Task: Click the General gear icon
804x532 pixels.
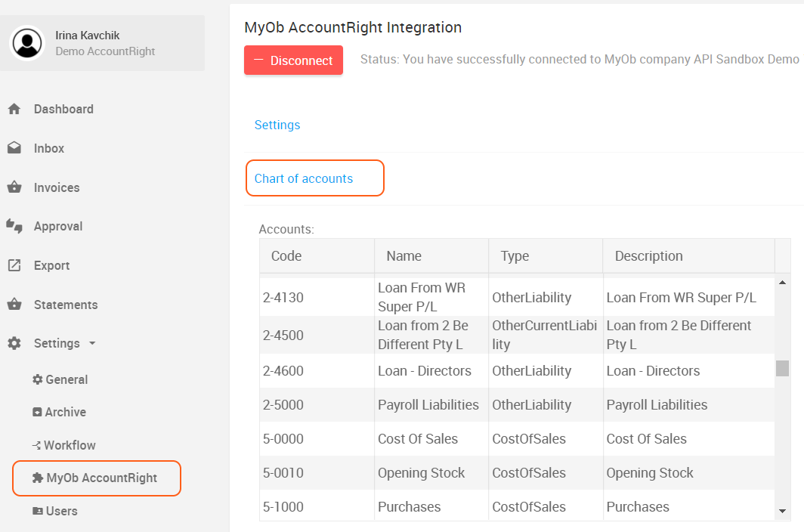Action: (38, 379)
